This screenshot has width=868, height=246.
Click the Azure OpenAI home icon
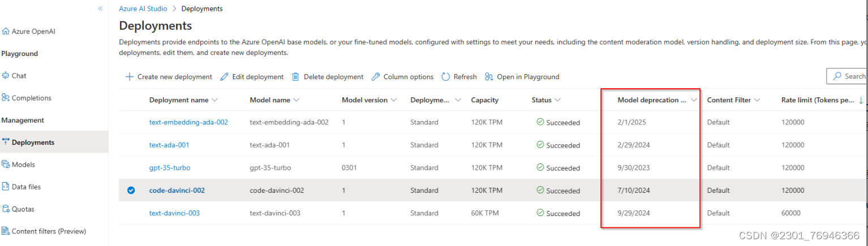point(6,32)
